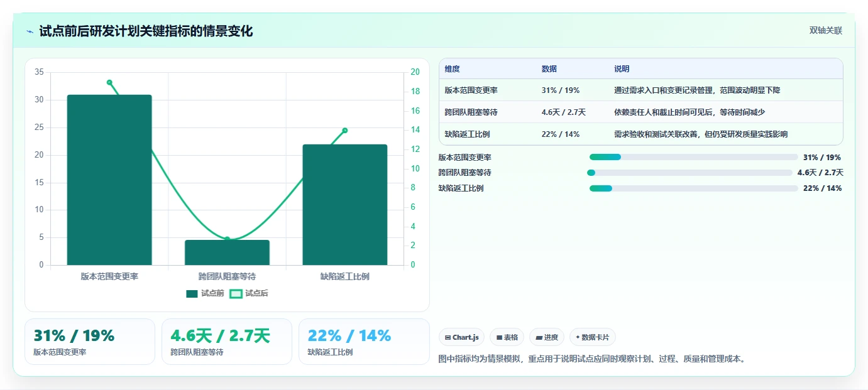Select the 版本范围变更率 cell in the table
The image size is (868, 390).
tap(471, 90)
